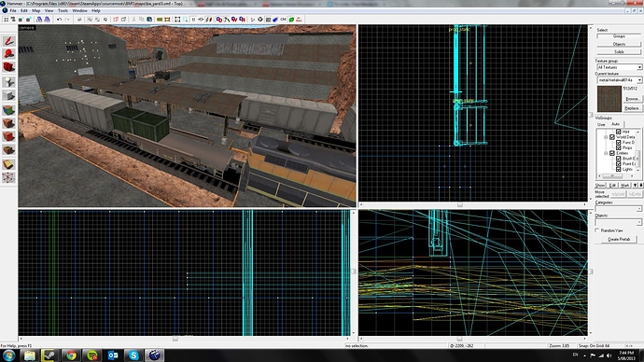Click the current texture preview swatch
Viewport: 644px width, 362px height.
pos(609,99)
